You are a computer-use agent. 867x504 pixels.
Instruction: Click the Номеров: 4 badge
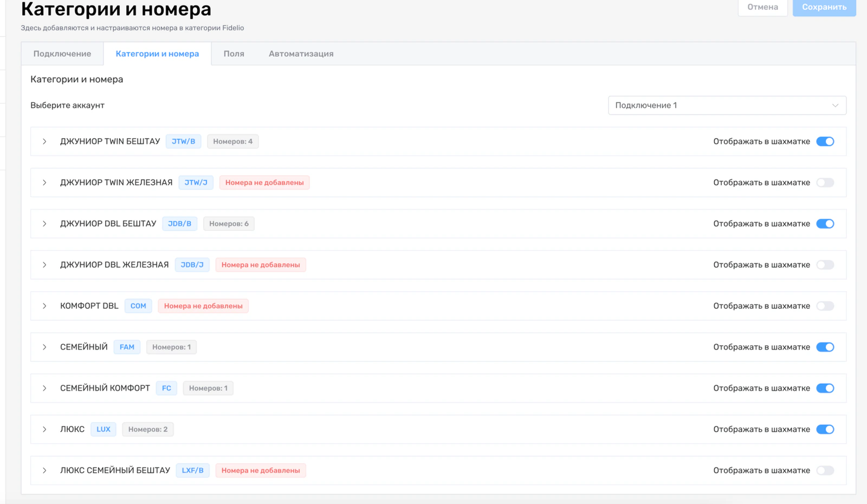pos(232,141)
